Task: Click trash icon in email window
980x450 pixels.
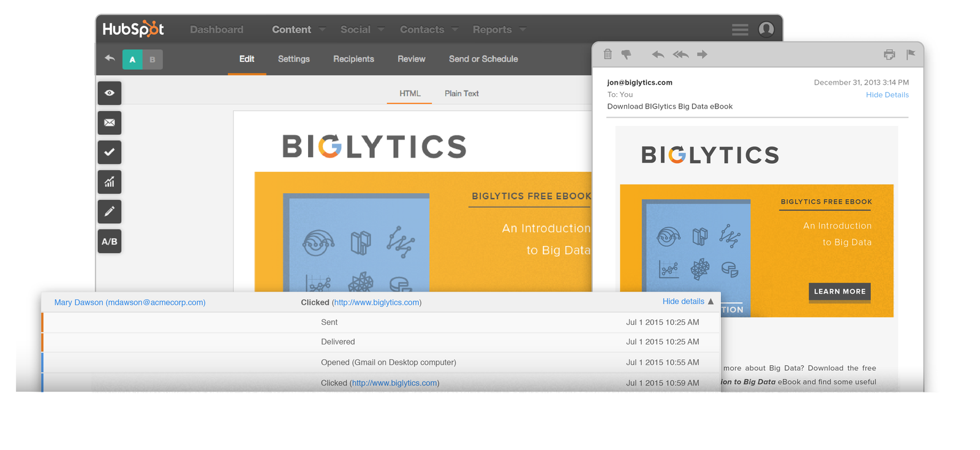Action: point(608,54)
